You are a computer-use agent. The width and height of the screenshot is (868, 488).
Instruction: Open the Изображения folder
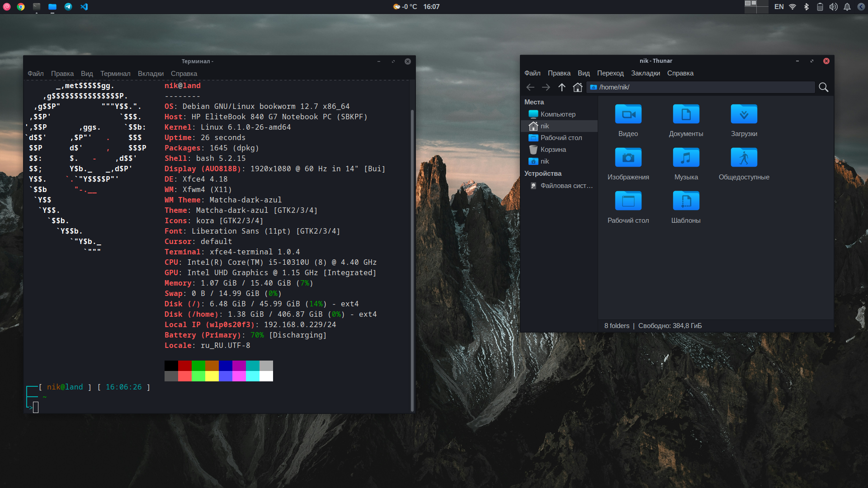click(x=628, y=158)
